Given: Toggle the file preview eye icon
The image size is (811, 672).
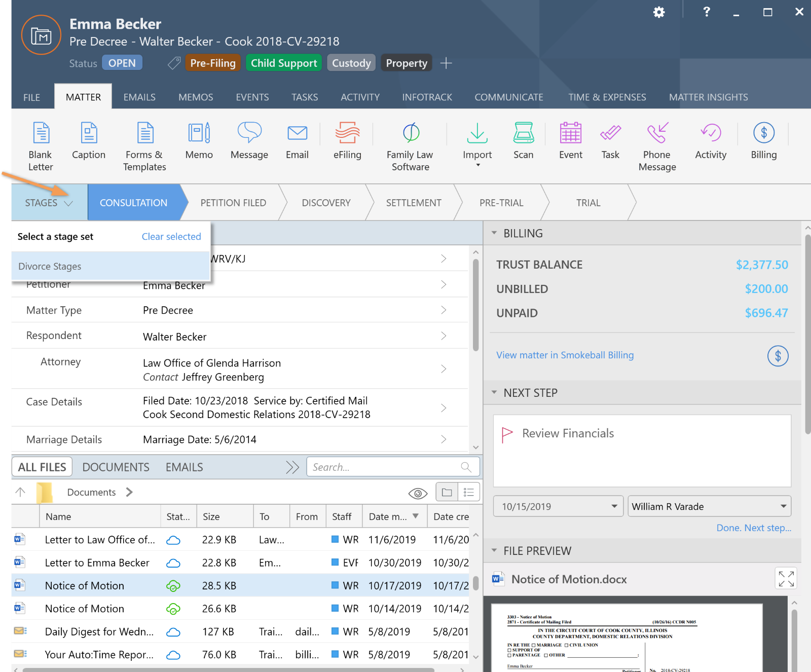Looking at the screenshot, I should [x=418, y=493].
